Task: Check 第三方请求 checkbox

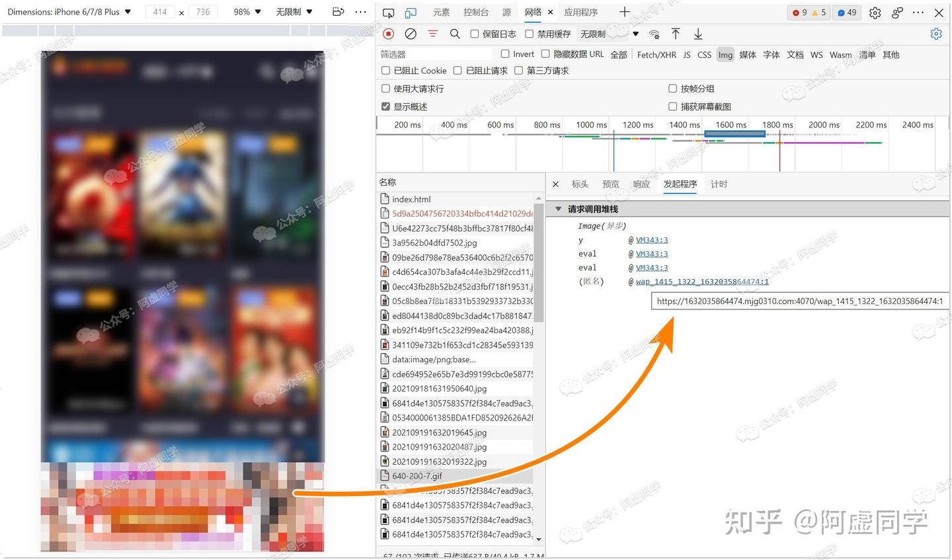Action: point(519,70)
